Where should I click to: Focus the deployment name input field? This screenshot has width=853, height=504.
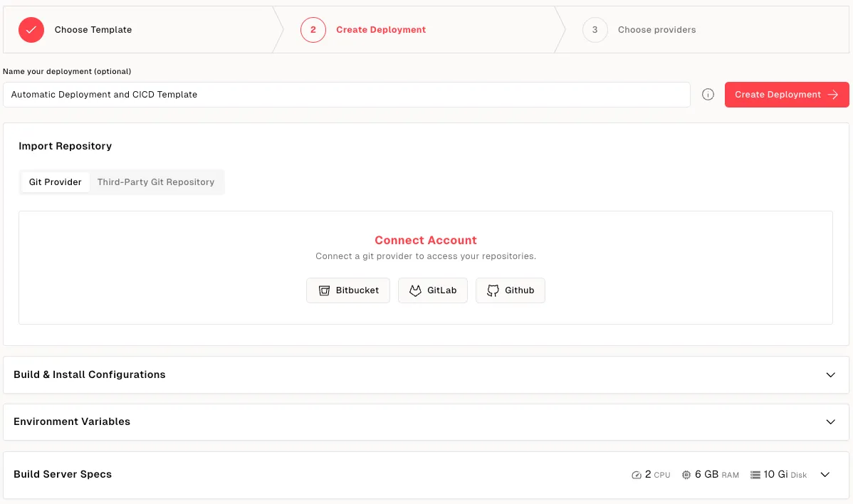click(346, 95)
